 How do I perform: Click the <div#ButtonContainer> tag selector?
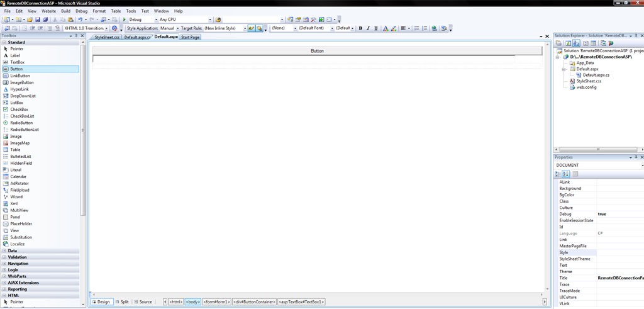coord(254,302)
